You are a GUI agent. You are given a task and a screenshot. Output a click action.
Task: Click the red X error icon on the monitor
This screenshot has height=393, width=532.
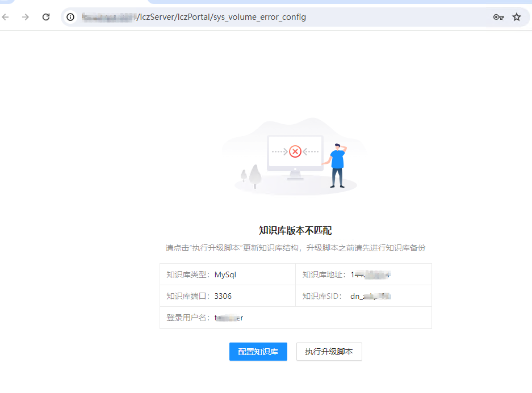(295, 151)
